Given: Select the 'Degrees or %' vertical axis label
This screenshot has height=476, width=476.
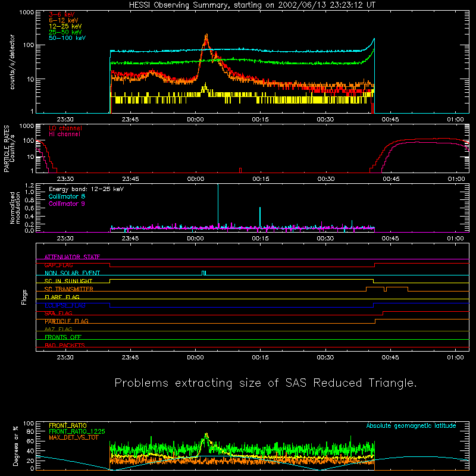Looking at the screenshot, I should click(15, 446).
